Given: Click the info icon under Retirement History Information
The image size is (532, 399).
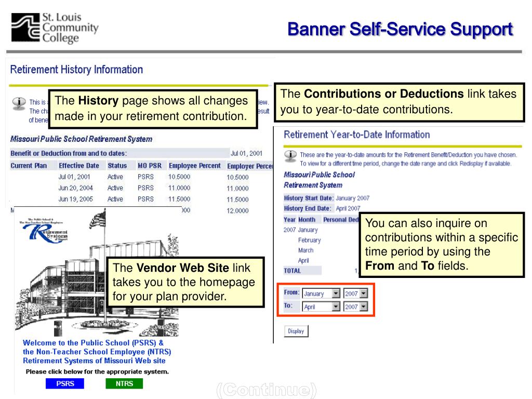Looking at the screenshot, I should [19, 103].
